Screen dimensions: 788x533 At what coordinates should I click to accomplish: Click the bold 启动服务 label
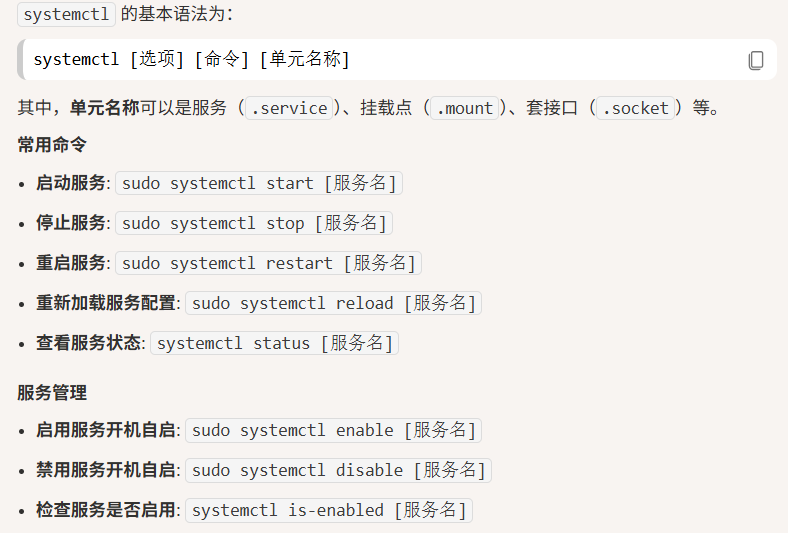[x=70, y=183]
